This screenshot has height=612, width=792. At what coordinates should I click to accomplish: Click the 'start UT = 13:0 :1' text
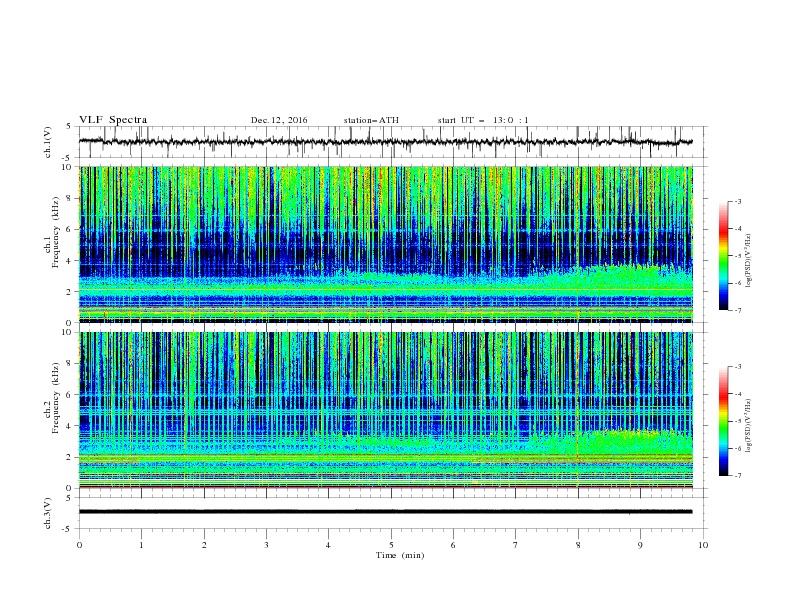[483, 120]
